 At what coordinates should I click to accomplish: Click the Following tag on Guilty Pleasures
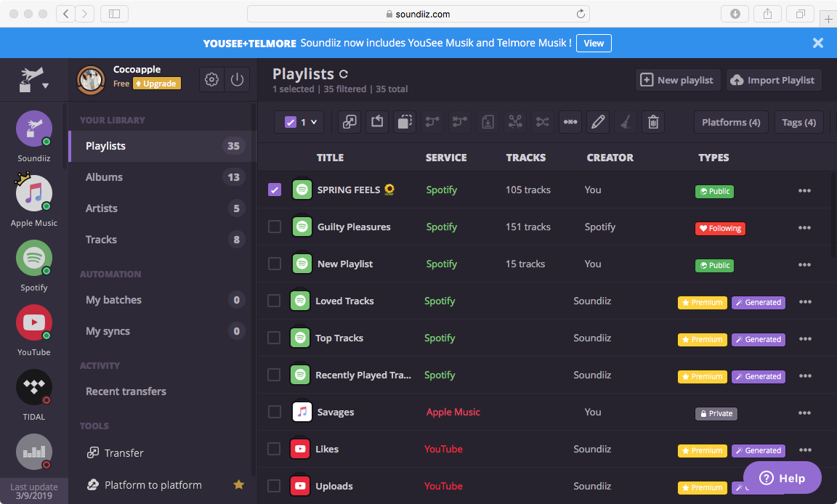point(720,228)
